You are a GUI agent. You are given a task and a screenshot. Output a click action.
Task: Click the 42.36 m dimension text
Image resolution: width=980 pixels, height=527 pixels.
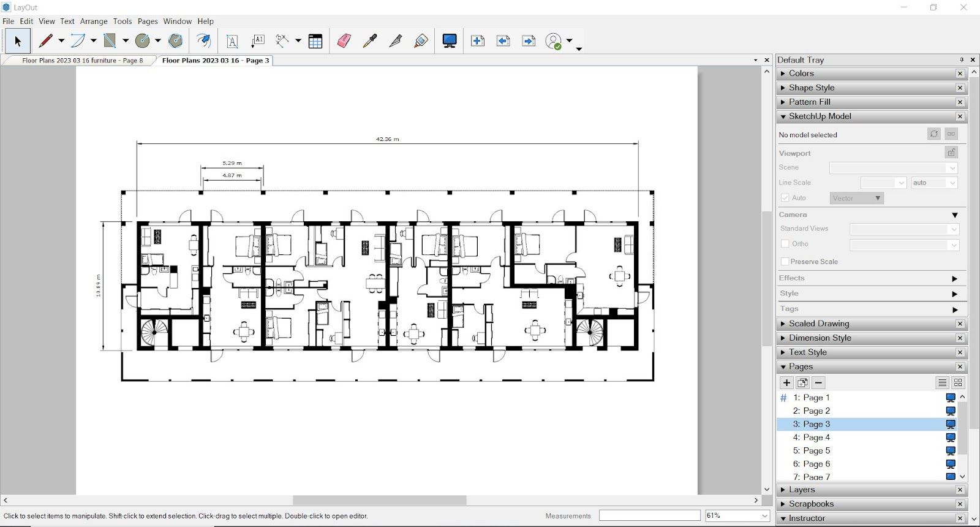pyautogui.click(x=387, y=139)
